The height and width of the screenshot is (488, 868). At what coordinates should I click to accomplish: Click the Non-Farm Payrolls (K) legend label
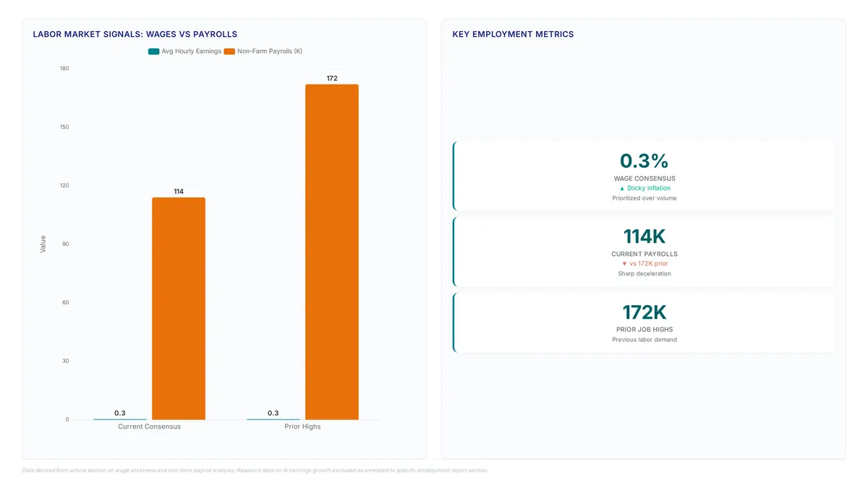[270, 51]
